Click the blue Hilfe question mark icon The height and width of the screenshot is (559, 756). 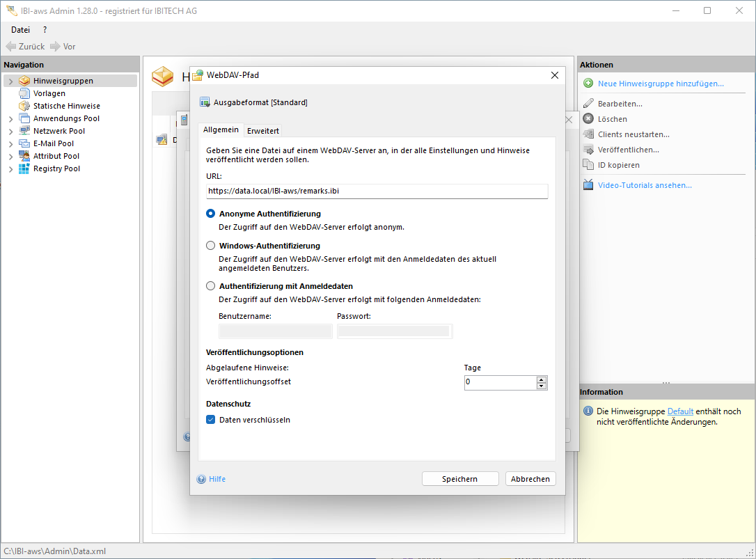point(202,479)
